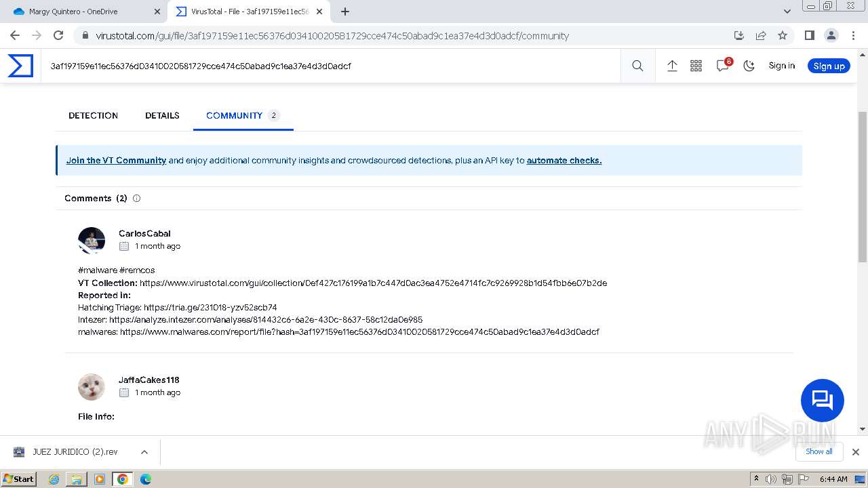Click the Sign in link
This screenshot has width=868, height=488.
click(x=781, y=66)
